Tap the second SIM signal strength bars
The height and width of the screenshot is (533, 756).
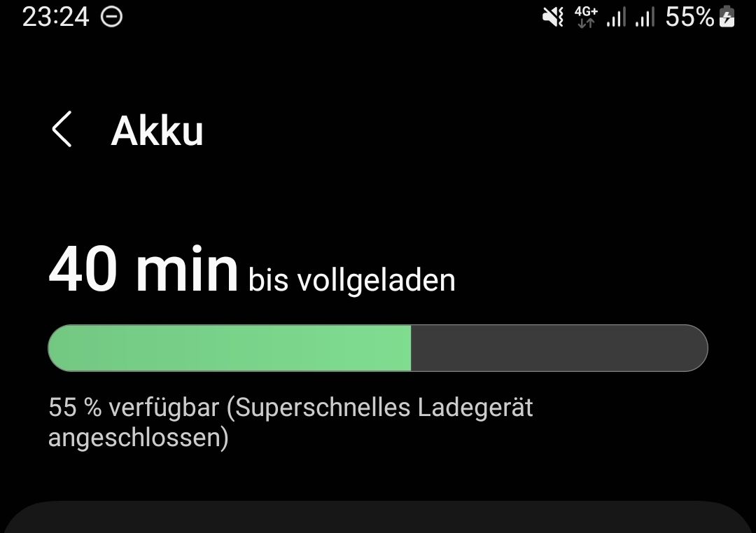(645, 17)
